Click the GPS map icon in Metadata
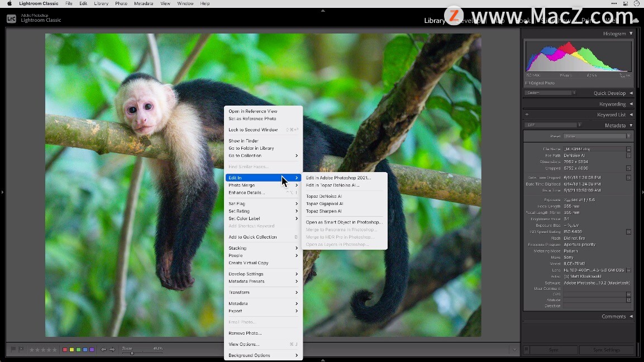Screen dimensions: 644x362 click(x=628, y=294)
